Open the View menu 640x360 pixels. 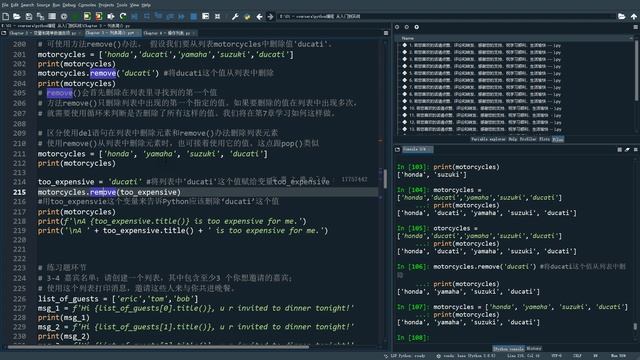(x=135, y=5)
